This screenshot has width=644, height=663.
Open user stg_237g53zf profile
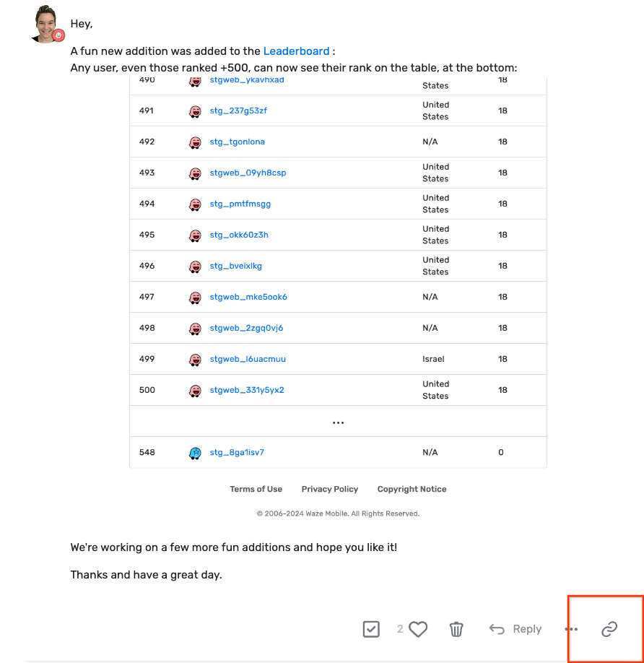click(238, 111)
